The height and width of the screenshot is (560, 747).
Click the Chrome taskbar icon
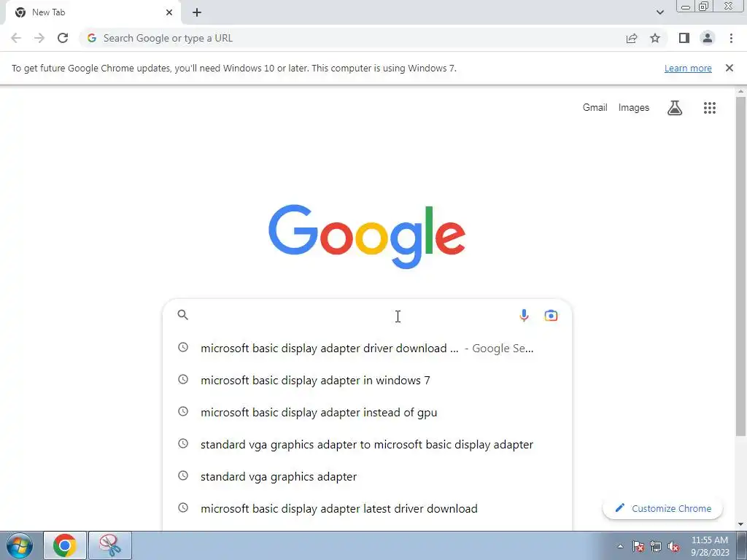pos(65,545)
